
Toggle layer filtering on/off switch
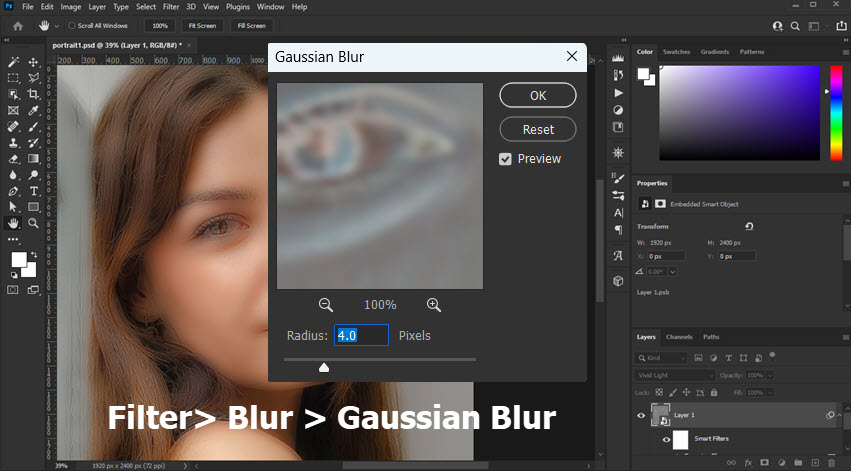pyautogui.click(x=772, y=357)
